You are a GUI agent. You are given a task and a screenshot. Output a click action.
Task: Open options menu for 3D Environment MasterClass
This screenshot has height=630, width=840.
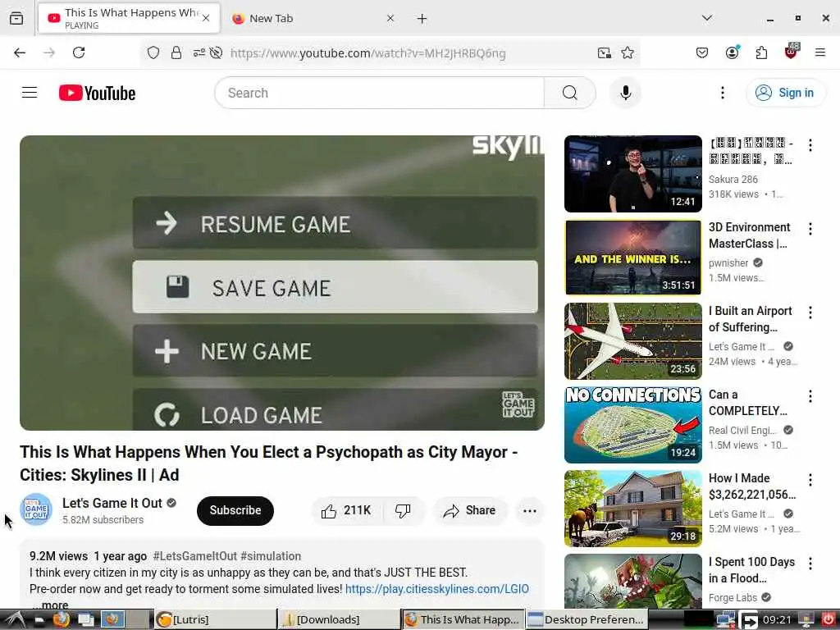tap(810, 229)
